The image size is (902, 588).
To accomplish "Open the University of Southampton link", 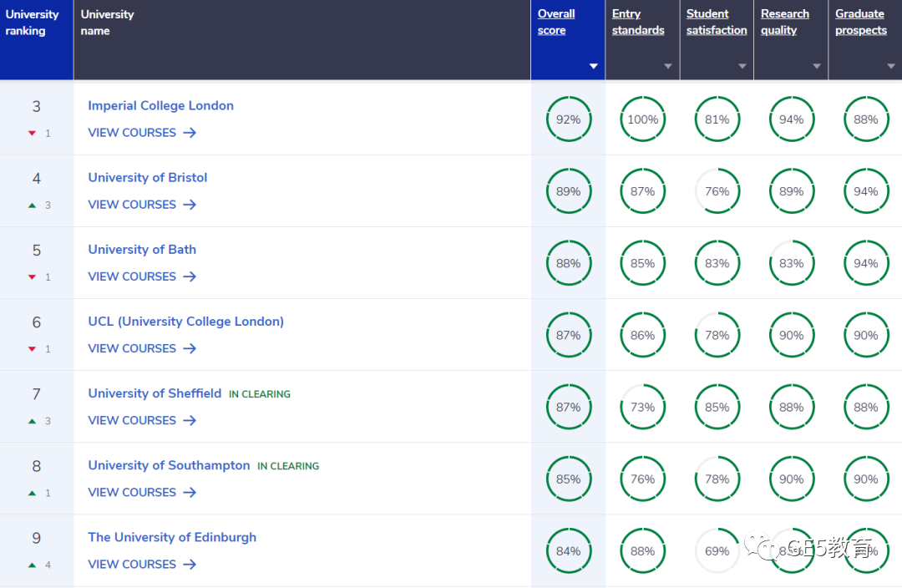I will tap(169, 465).
